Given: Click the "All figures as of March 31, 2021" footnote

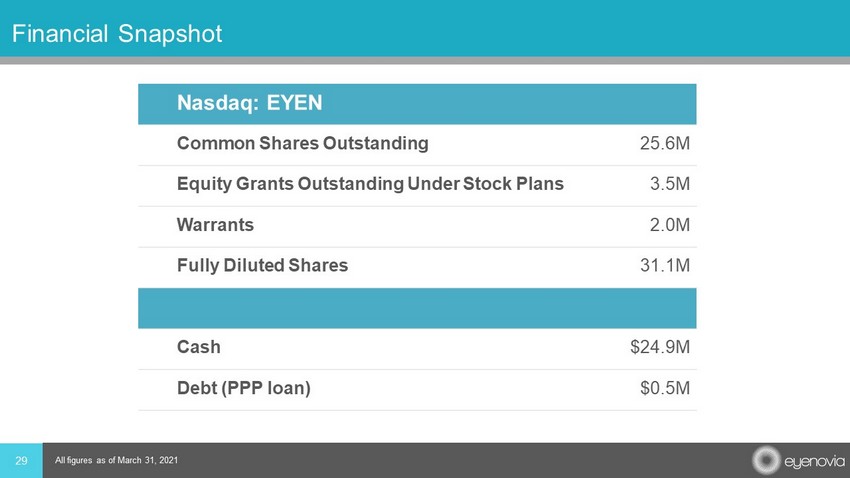Looking at the screenshot, I should (x=117, y=460).
